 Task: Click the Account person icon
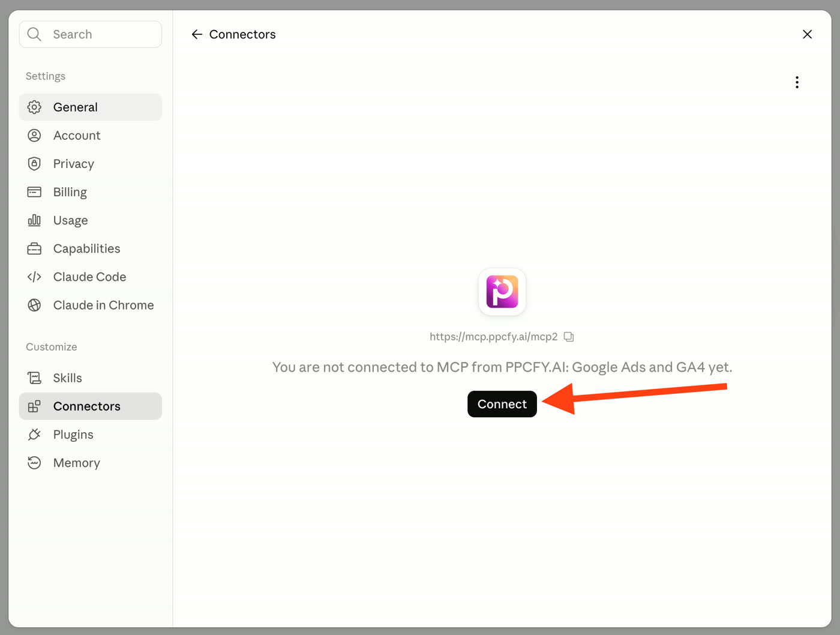tap(34, 135)
